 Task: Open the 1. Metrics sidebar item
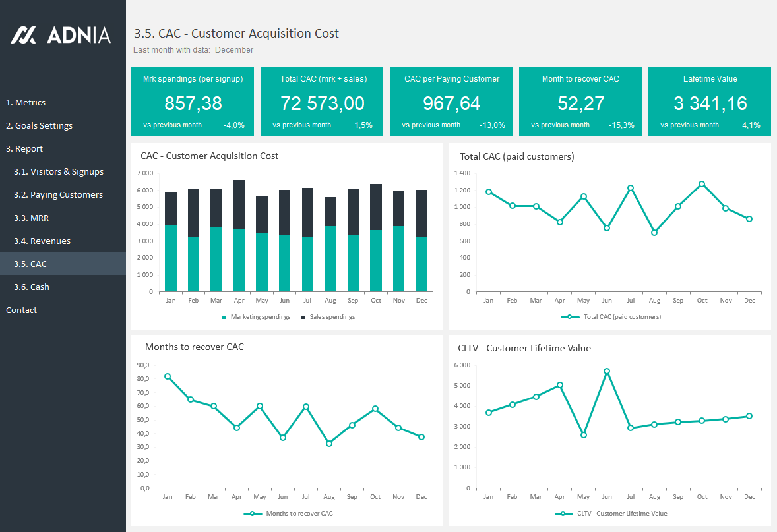[x=26, y=102]
